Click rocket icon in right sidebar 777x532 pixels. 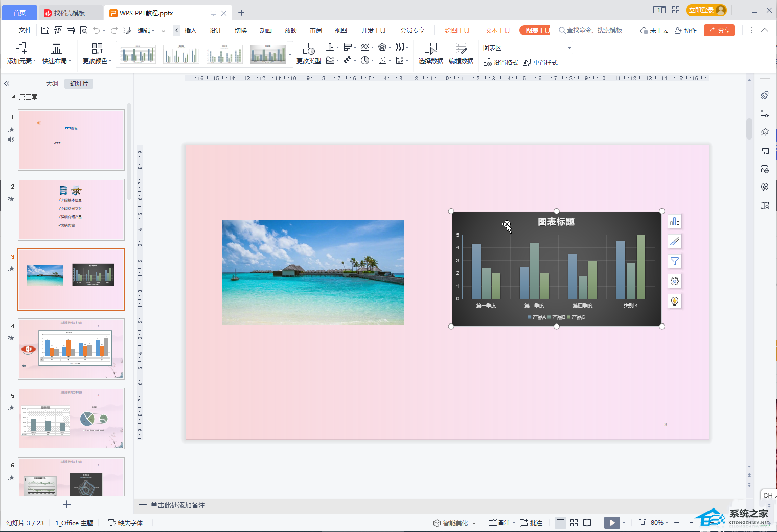pyautogui.click(x=765, y=95)
